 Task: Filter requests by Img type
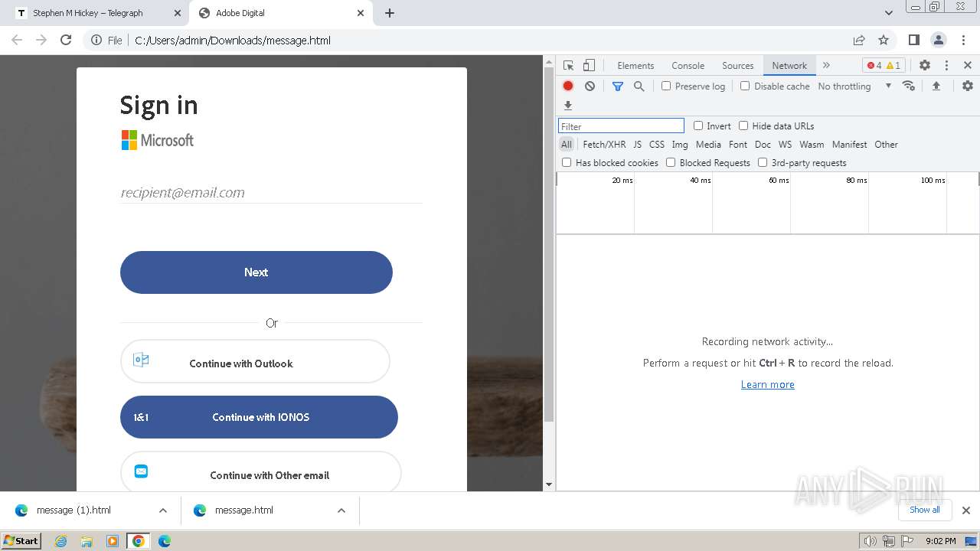point(680,145)
